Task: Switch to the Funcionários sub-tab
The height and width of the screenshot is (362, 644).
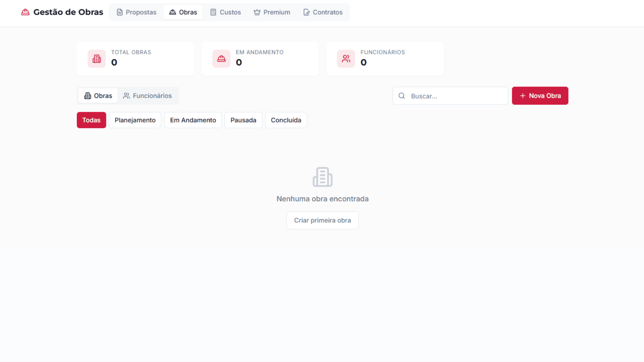Action: pos(147,96)
